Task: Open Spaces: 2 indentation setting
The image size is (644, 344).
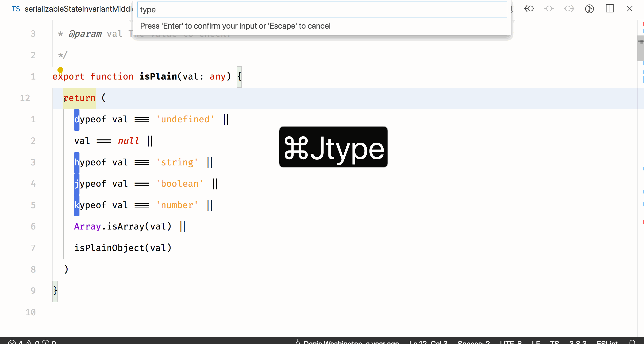Action: tap(473, 342)
